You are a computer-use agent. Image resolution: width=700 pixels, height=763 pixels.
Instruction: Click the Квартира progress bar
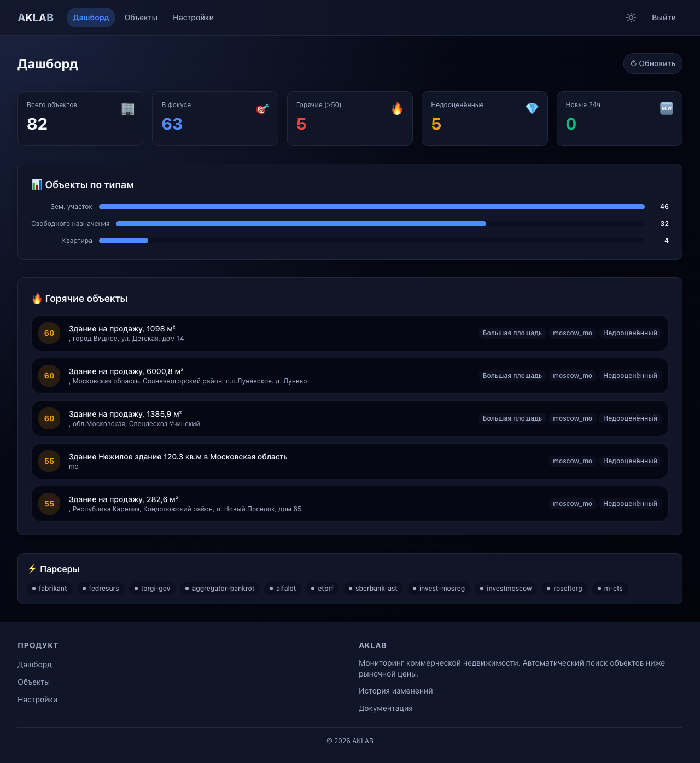click(x=372, y=241)
